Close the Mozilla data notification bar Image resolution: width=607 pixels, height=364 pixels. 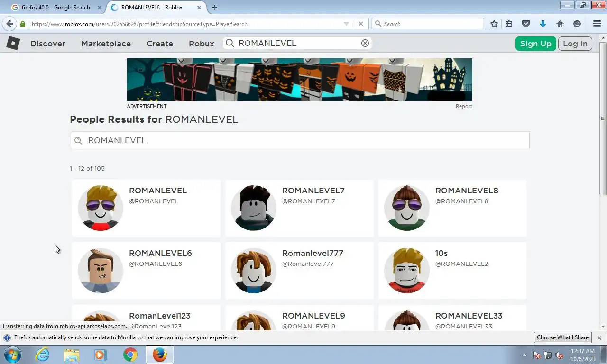599,338
